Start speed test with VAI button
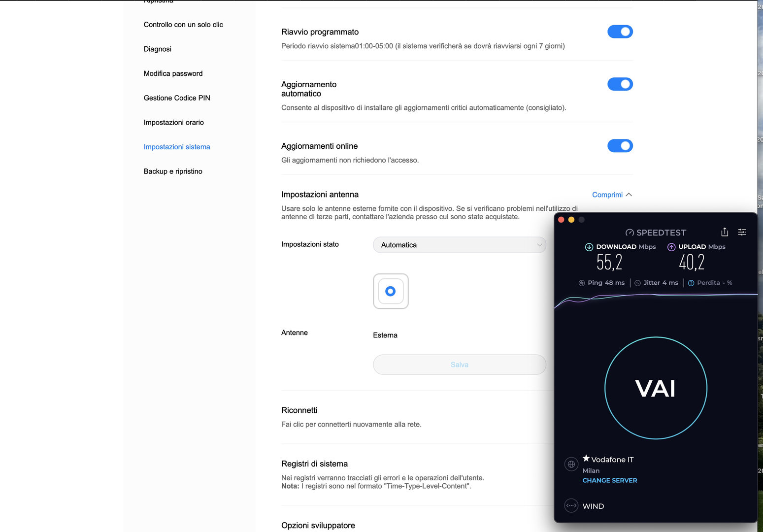 (x=656, y=388)
